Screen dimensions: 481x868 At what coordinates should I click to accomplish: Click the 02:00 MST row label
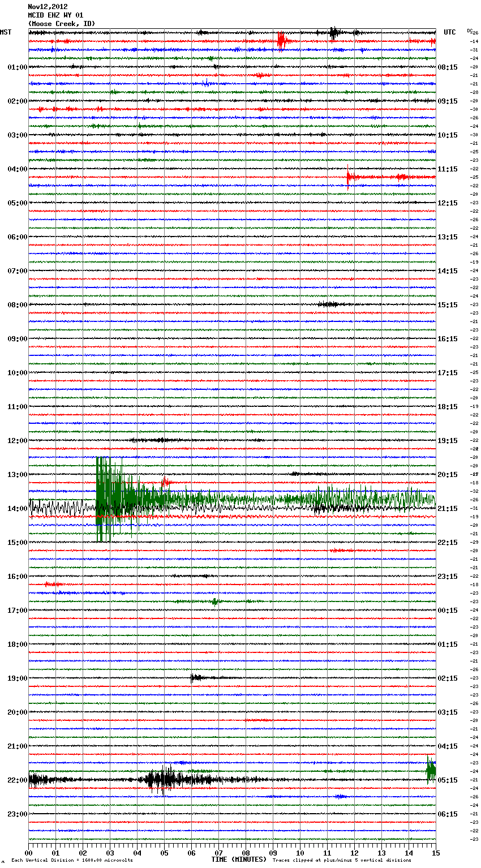click(18, 101)
